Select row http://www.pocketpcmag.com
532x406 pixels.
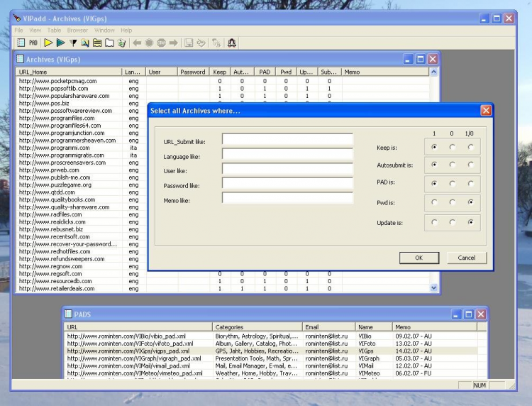pyautogui.click(x=222, y=81)
